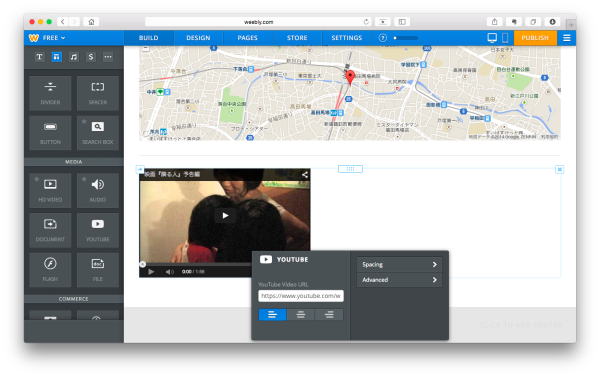Click to add footer text

point(521,325)
